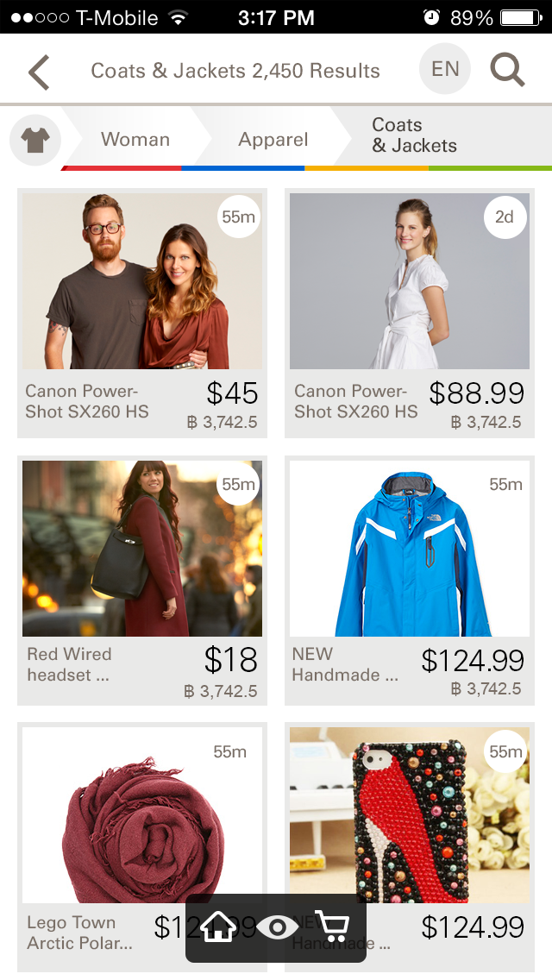The width and height of the screenshot is (552, 980).
Task: Open search with the magnifier icon
Action: 506,69
